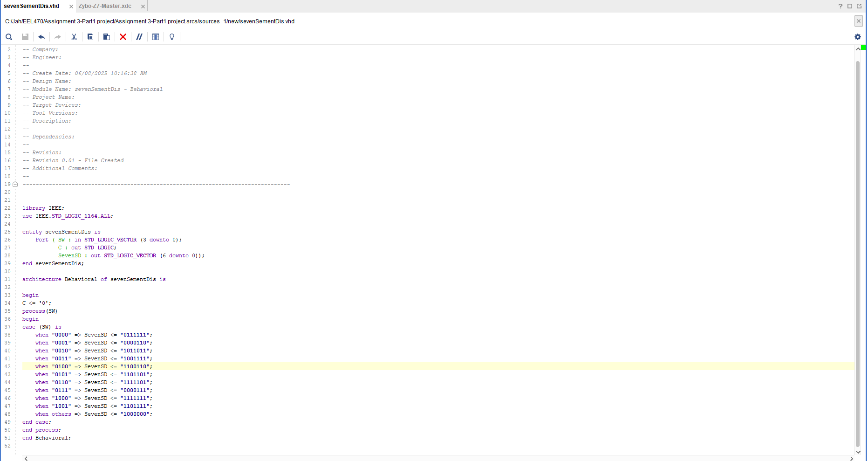Click the copy icon in toolbar
The height and width of the screenshot is (461, 868).
[x=90, y=37]
